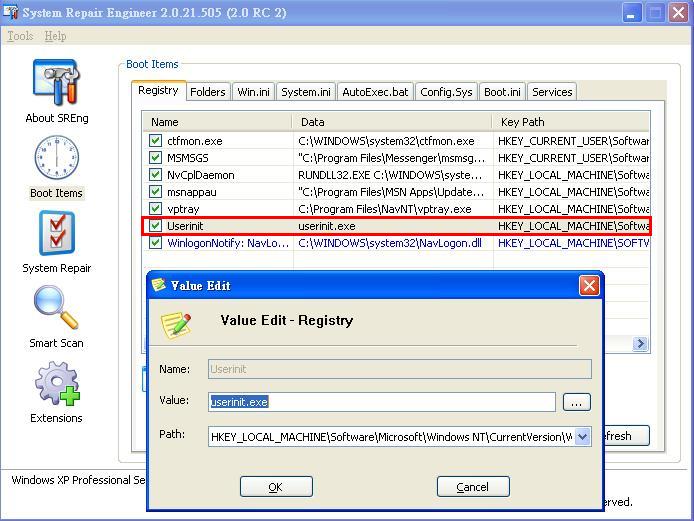694x521 pixels.
Task: Click the title bar application icon
Action: point(10,12)
